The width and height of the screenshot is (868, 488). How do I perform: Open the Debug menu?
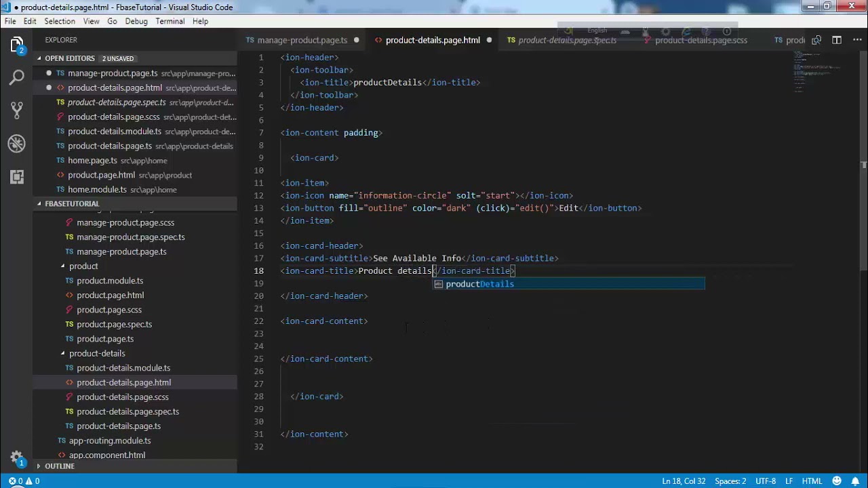pyautogui.click(x=136, y=21)
